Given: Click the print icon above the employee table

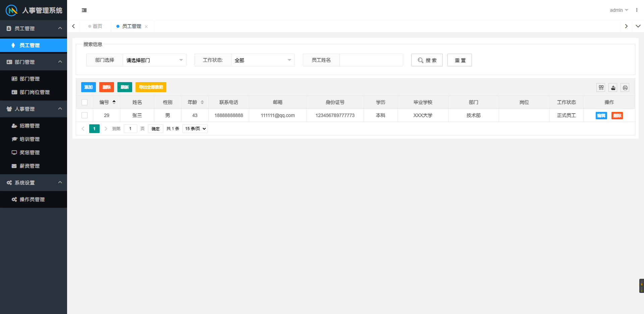Looking at the screenshot, I should 625,87.
